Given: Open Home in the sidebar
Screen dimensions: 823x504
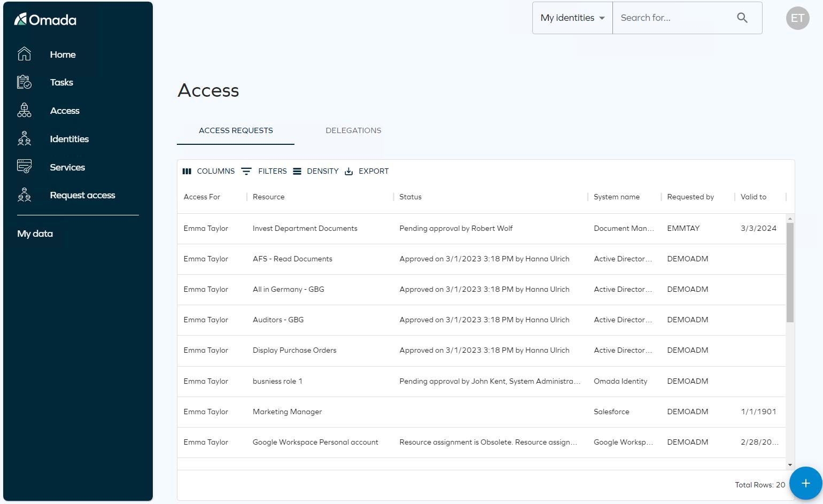Looking at the screenshot, I should [63, 55].
